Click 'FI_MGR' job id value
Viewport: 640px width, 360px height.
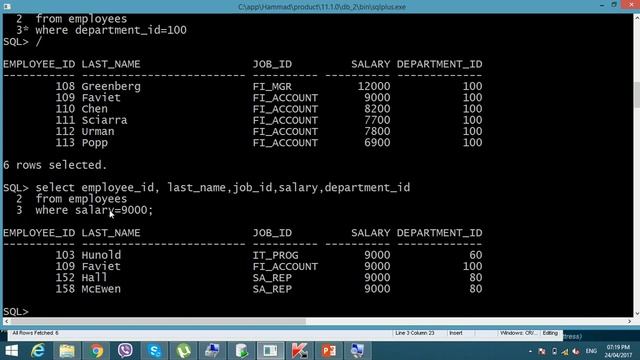[272, 87]
